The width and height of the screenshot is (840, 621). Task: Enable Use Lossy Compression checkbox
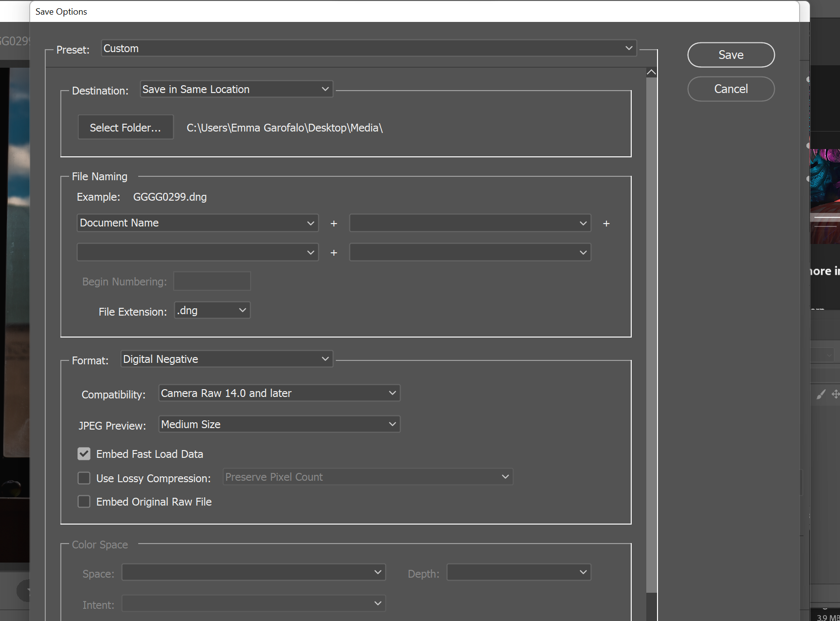(84, 478)
